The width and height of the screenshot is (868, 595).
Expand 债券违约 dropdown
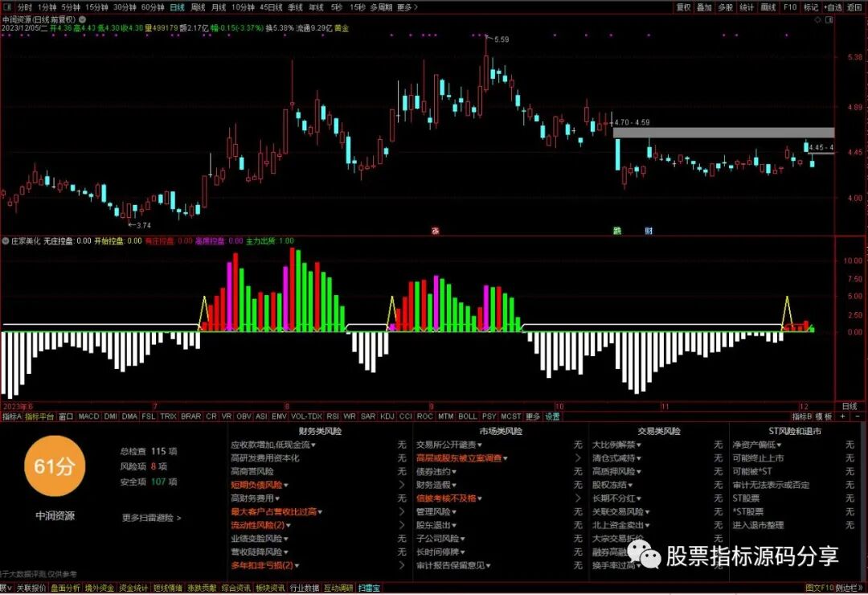pyautogui.click(x=454, y=472)
